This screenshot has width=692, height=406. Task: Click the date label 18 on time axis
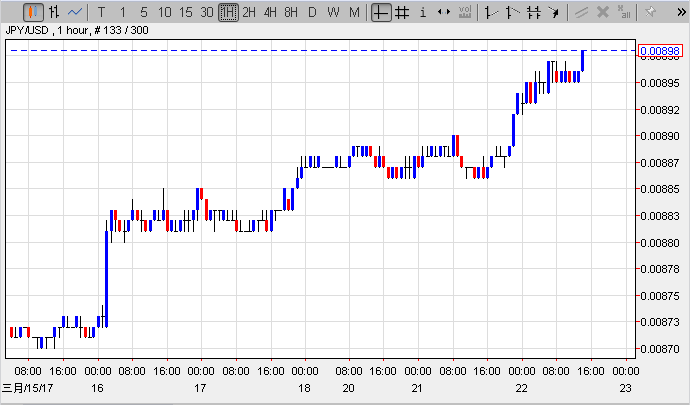(304, 388)
